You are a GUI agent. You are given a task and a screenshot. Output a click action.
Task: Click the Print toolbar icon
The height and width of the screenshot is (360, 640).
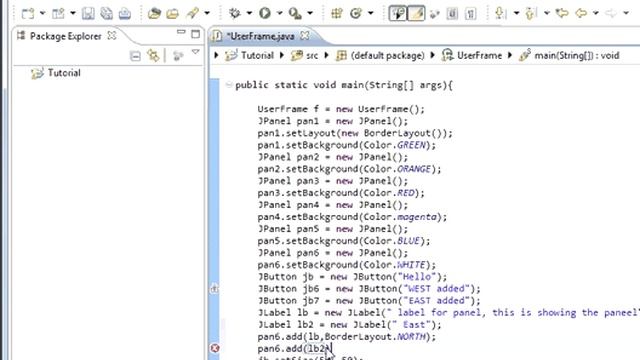[x=125, y=13]
